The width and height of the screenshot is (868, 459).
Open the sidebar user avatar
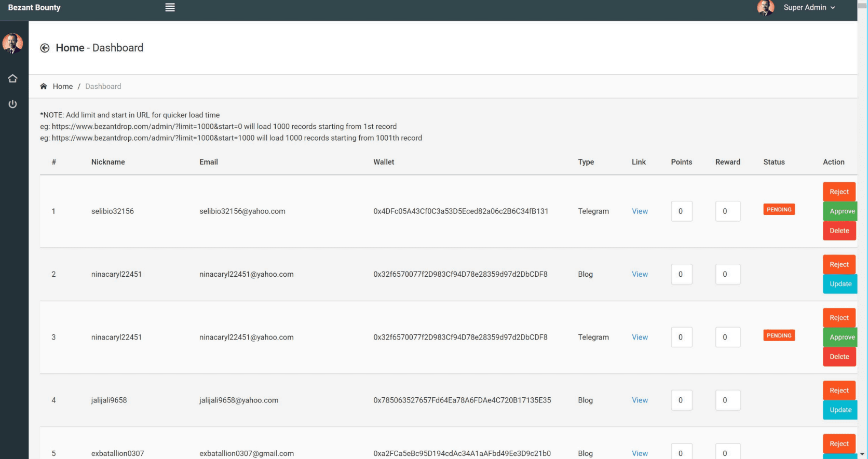[x=12, y=43]
